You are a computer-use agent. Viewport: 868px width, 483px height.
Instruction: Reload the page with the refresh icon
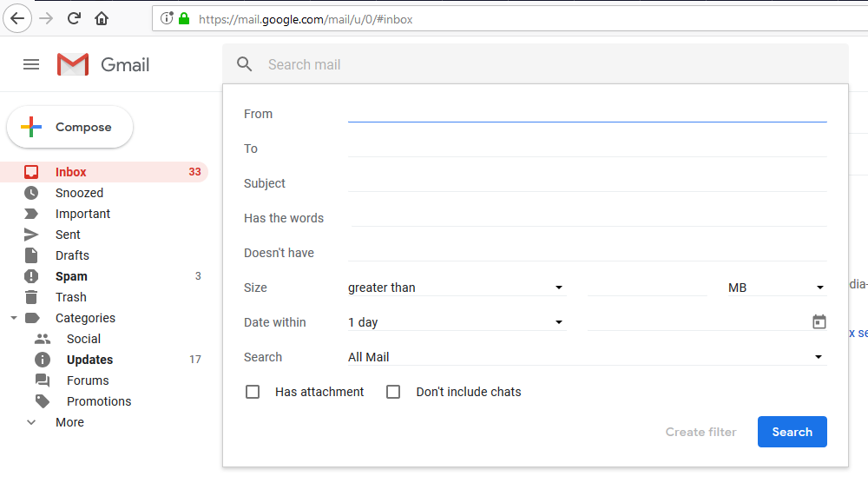point(74,18)
